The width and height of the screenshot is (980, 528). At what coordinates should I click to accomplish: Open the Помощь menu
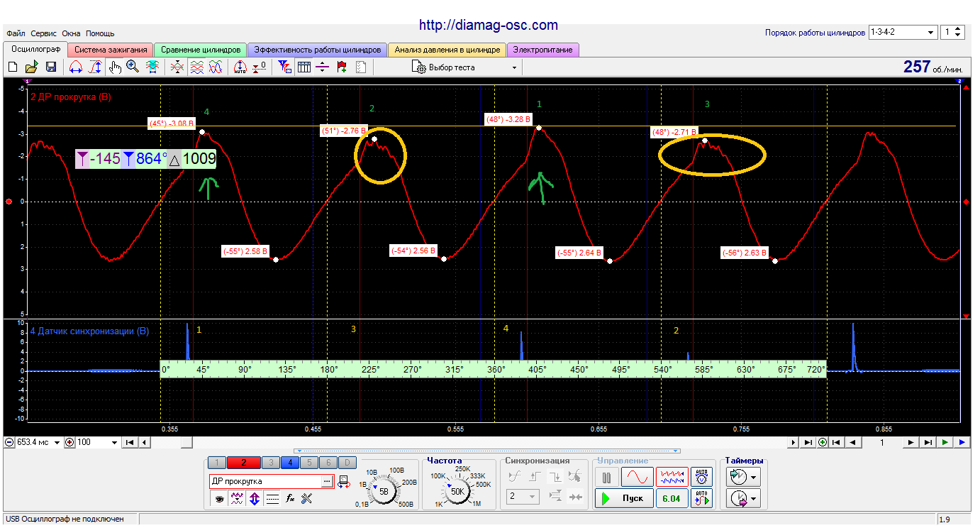(x=100, y=33)
